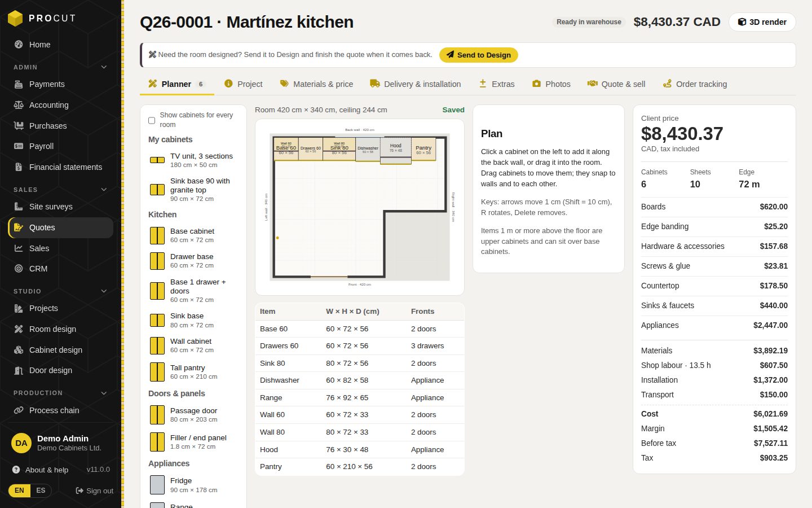This screenshot has width=812, height=508.
Task: Enable Show cabinets for every room
Action: (x=152, y=120)
